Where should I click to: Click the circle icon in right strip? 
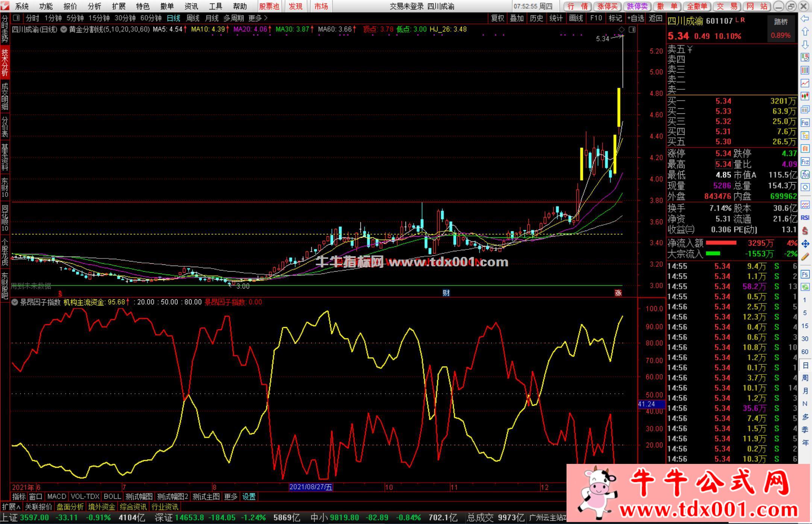(805, 187)
